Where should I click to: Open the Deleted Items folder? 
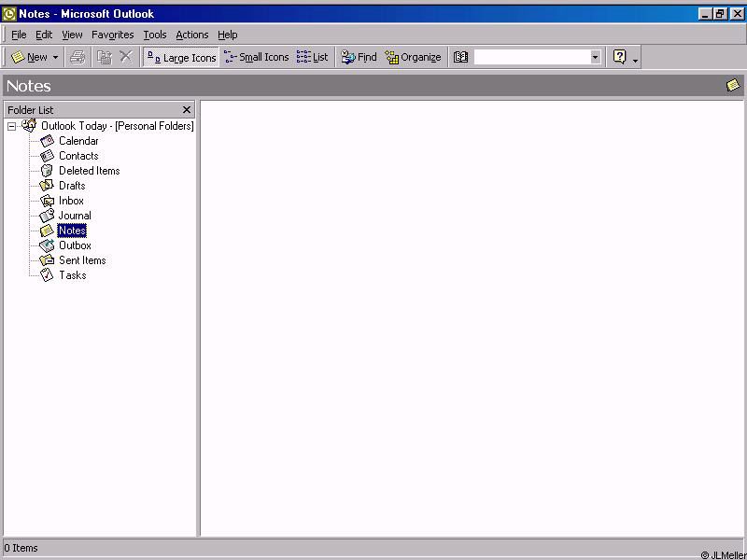(x=89, y=171)
